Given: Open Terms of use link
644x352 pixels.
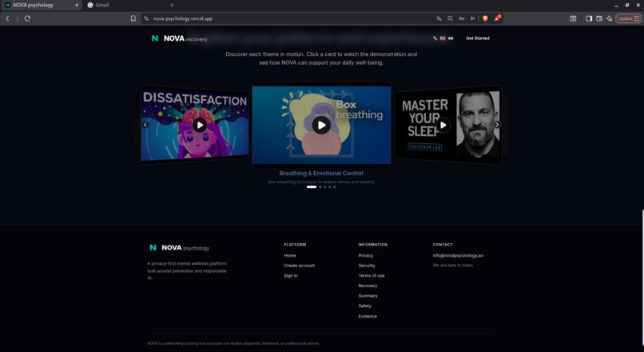Looking at the screenshot, I should click(372, 275).
